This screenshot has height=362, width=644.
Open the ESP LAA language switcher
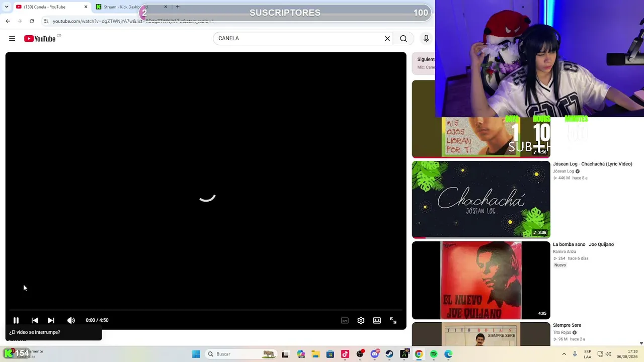pos(588,354)
